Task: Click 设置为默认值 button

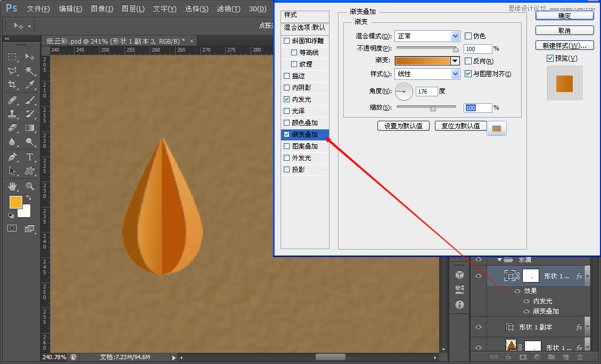Action: (403, 126)
